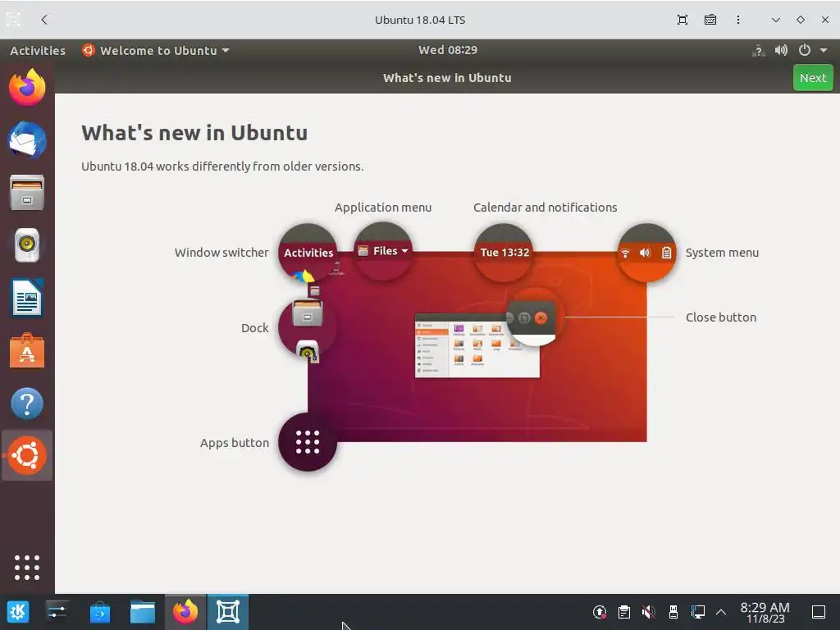Open the removable devices tray icon

tap(673, 612)
